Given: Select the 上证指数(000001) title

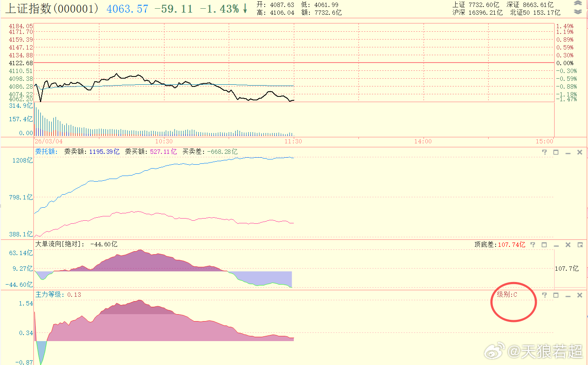Looking at the screenshot, I should click(x=52, y=8).
